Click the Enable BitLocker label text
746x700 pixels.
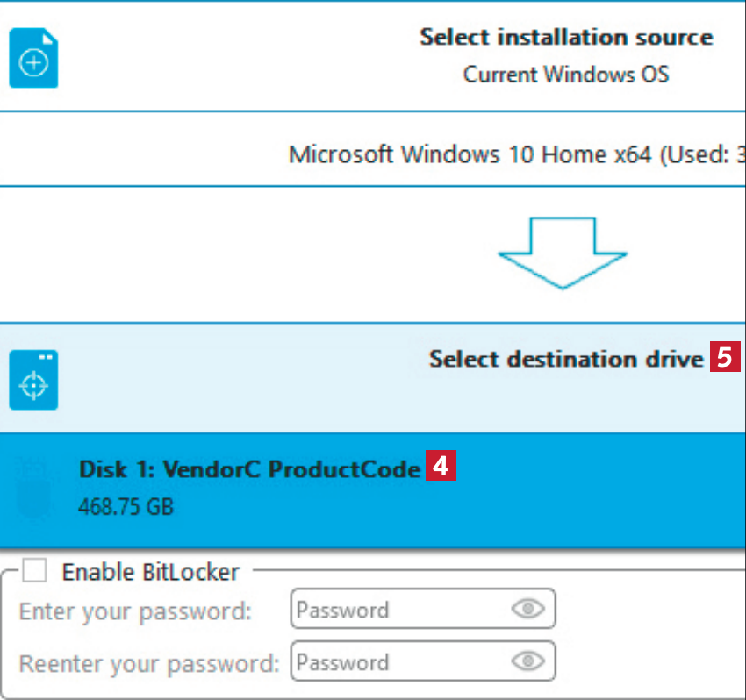tap(150, 573)
